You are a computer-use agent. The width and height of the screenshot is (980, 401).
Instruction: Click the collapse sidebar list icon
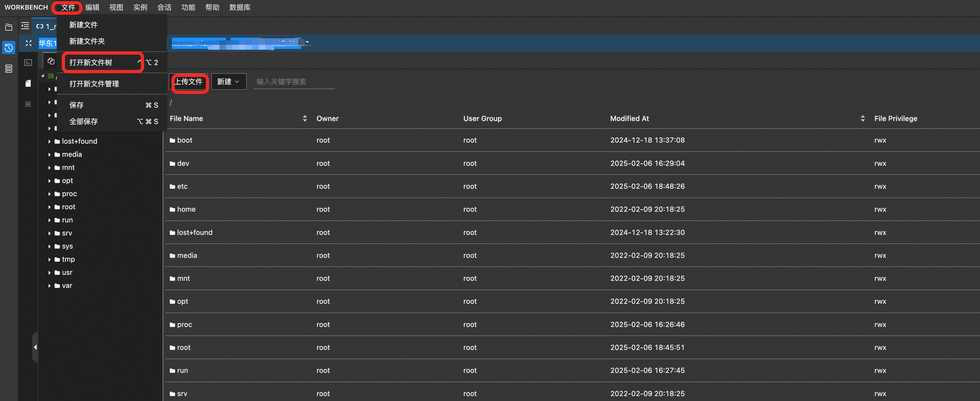[x=25, y=26]
